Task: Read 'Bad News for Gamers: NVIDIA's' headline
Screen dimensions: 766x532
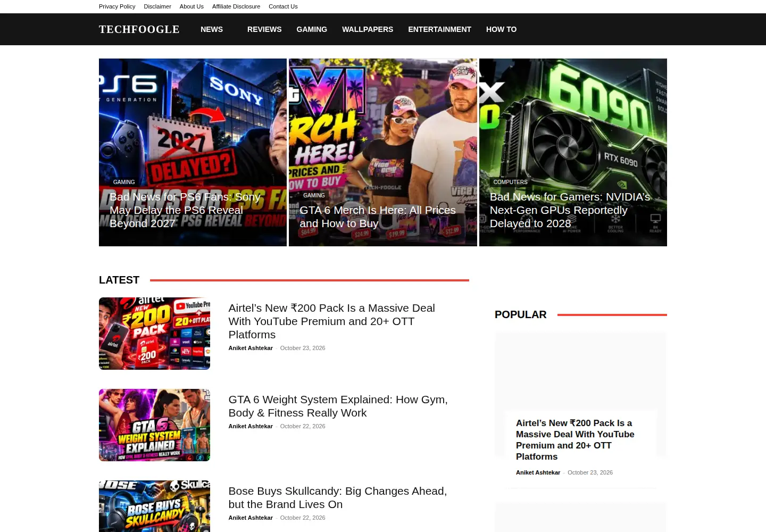Action: point(570,210)
